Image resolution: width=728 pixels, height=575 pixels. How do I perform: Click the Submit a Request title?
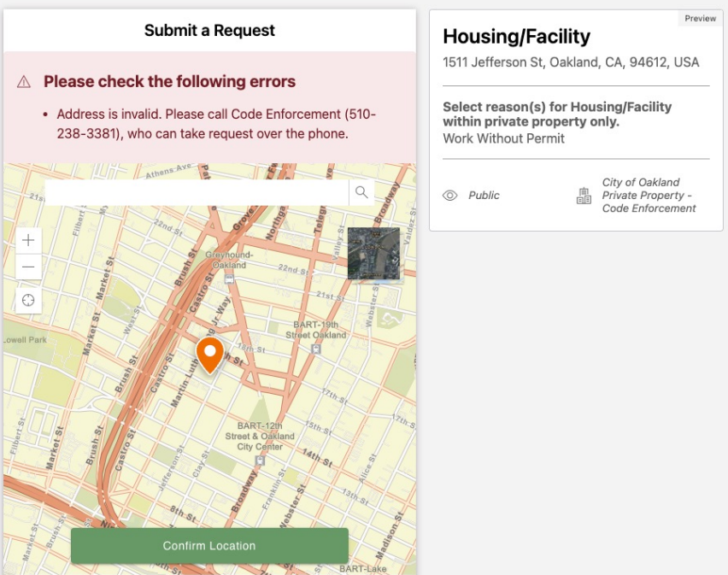(209, 30)
